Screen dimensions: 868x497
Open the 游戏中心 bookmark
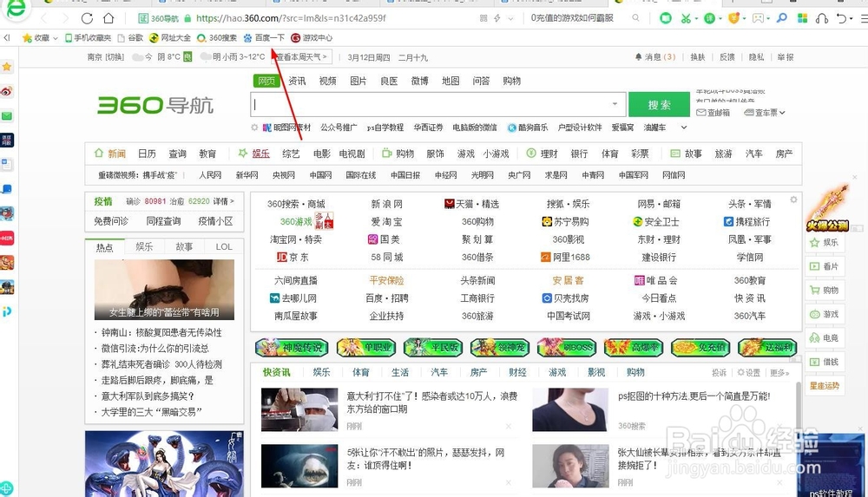(x=312, y=37)
